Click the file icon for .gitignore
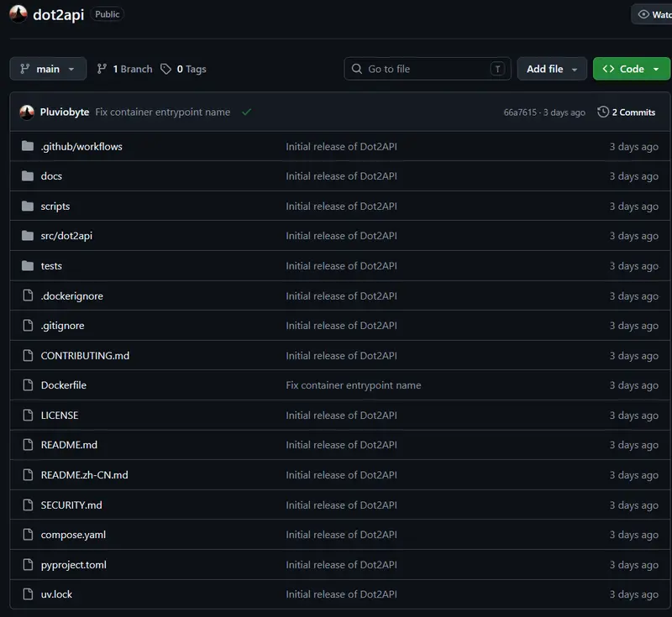 point(28,326)
